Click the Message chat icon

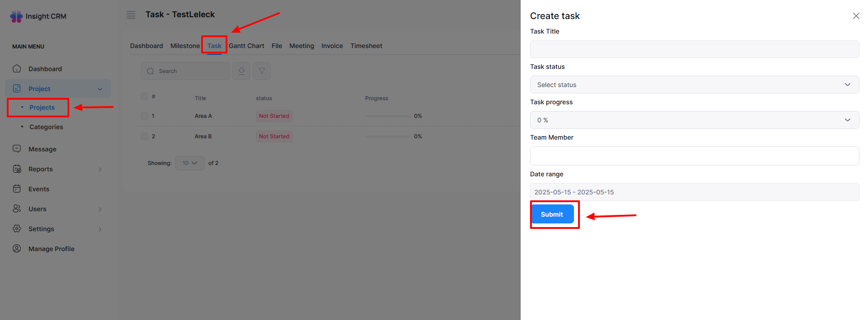17,149
